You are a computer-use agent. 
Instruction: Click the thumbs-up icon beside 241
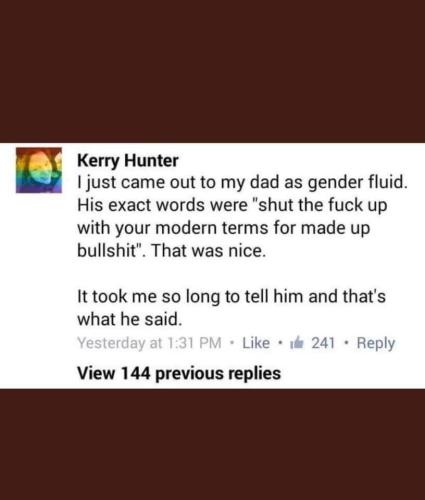click(297, 343)
